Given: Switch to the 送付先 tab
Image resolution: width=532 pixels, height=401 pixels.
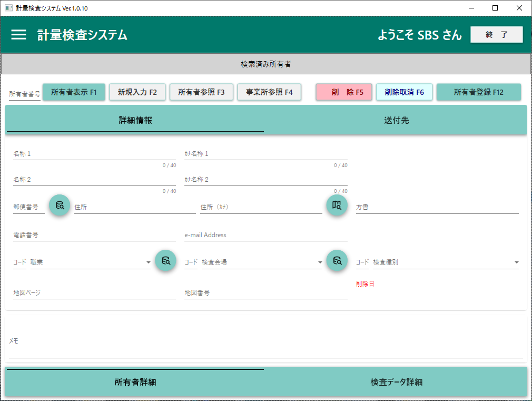Looking at the screenshot, I should pyautogui.click(x=396, y=120).
